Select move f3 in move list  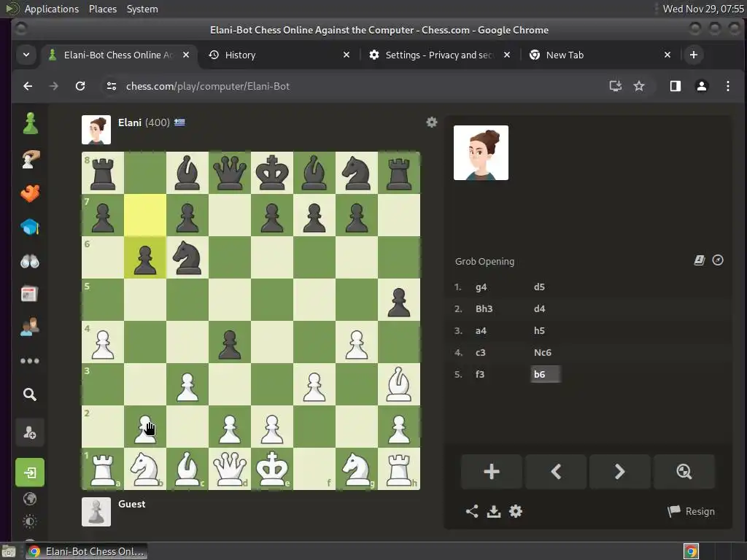tap(480, 374)
